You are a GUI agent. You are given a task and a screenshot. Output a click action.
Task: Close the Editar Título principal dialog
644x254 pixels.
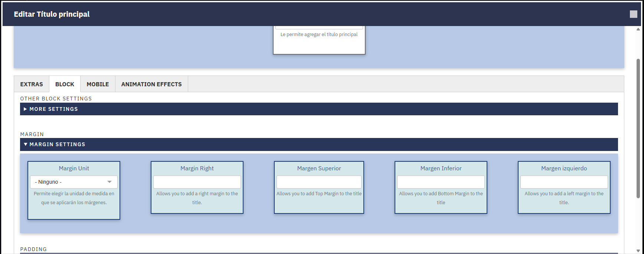coord(634,14)
